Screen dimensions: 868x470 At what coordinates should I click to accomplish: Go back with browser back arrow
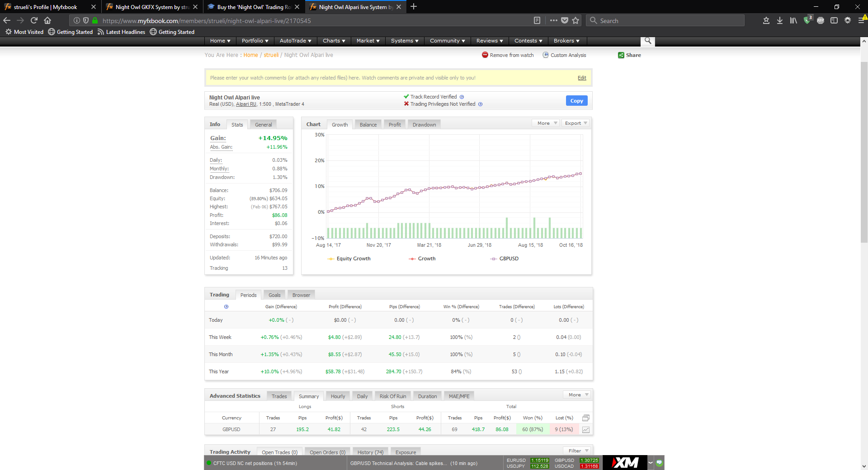point(7,20)
